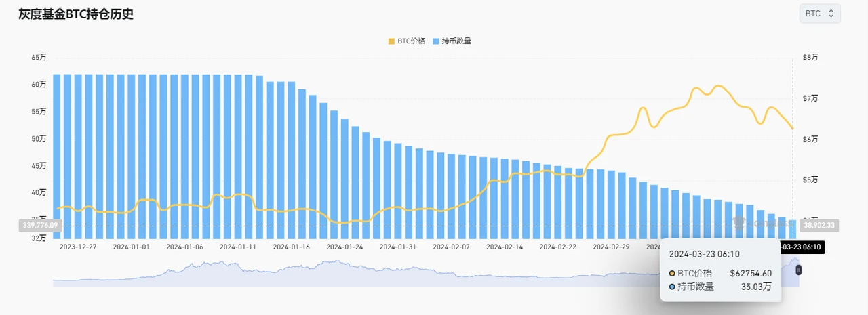Click the right handle of range slider

798,270
